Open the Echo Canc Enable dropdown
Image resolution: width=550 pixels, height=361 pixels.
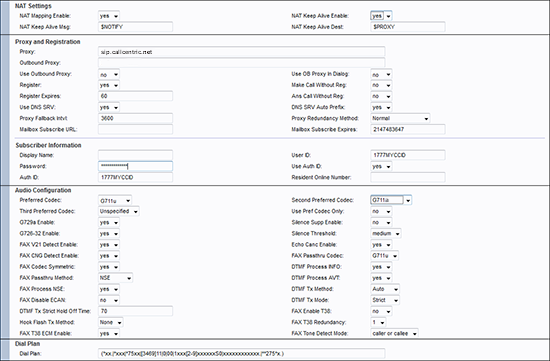(x=381, y=245)
